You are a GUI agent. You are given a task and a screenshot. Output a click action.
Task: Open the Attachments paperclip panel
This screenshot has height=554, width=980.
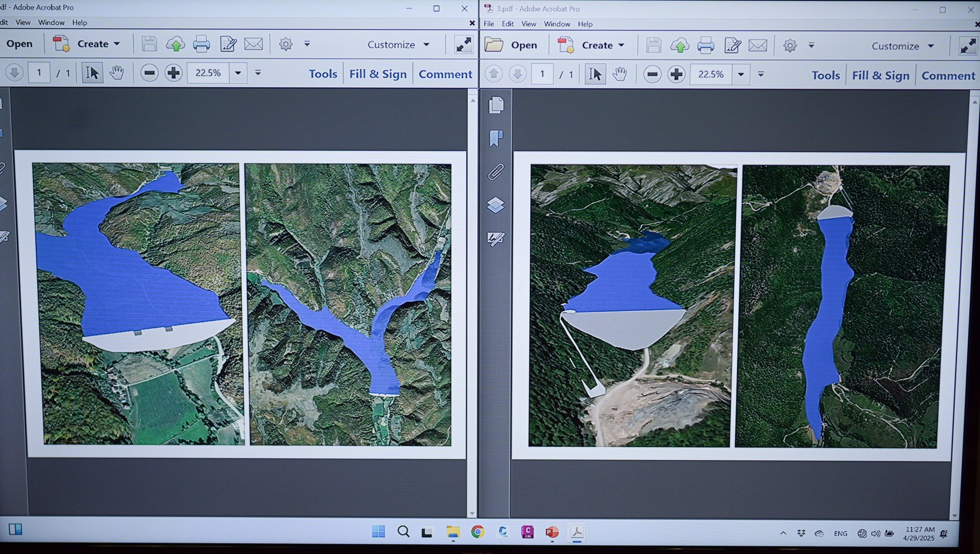[496, 172]
